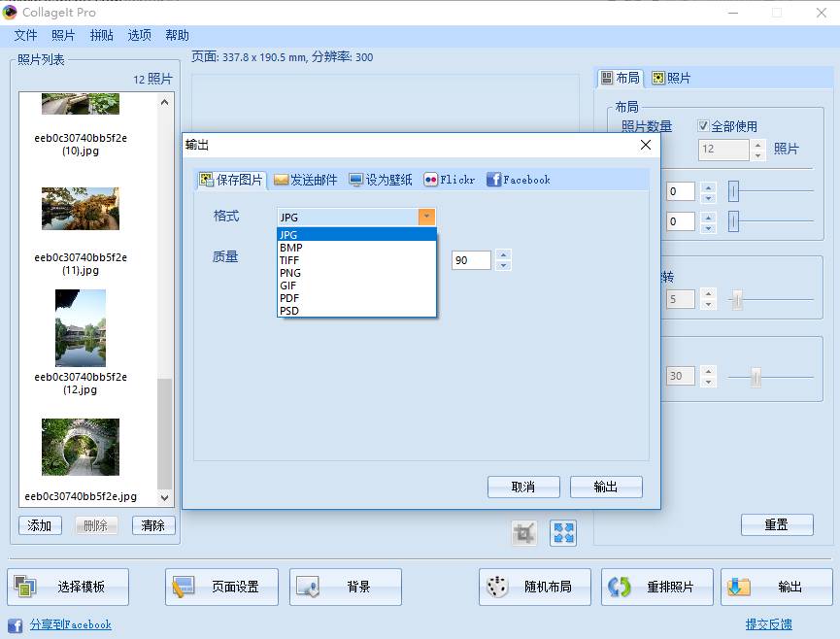This screenshot has width=840, height=639.
Task: Increase the value 5 spinner
Action: coord(708,293)
